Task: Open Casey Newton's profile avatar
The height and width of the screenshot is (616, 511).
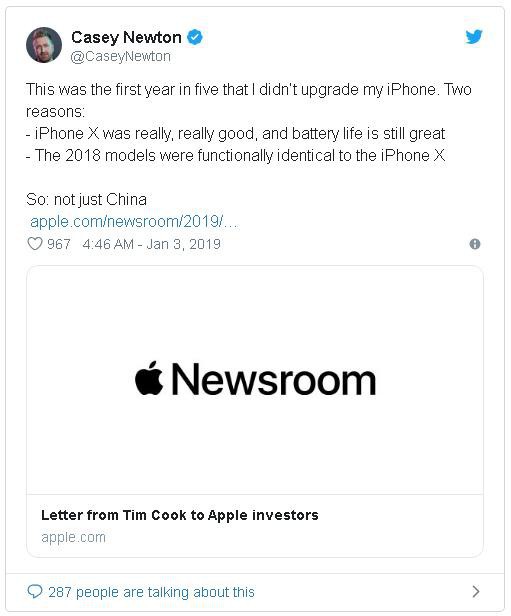Action: click(44, 45)
